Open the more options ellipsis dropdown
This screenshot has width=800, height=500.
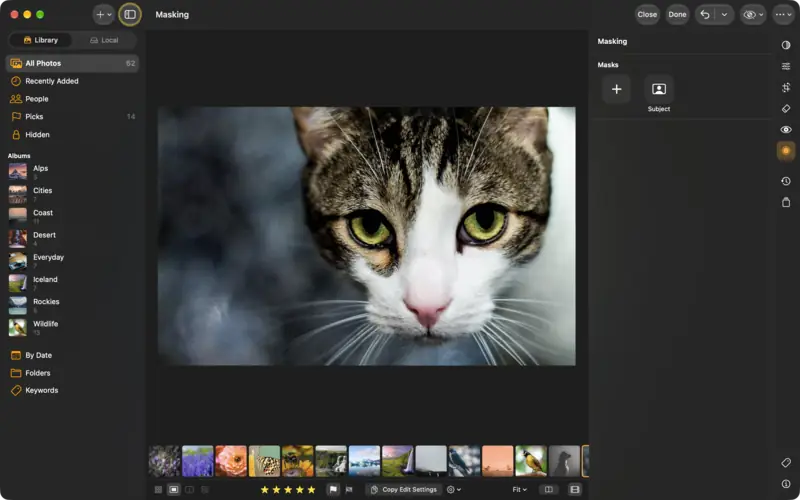coord(783,15)
